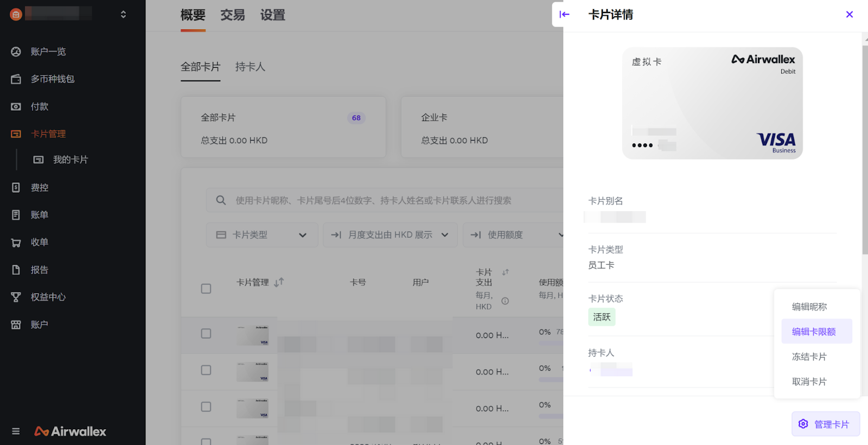Check the second card row checkbox
This screenshot has width=868, height=445.
[x=206, y=370]
